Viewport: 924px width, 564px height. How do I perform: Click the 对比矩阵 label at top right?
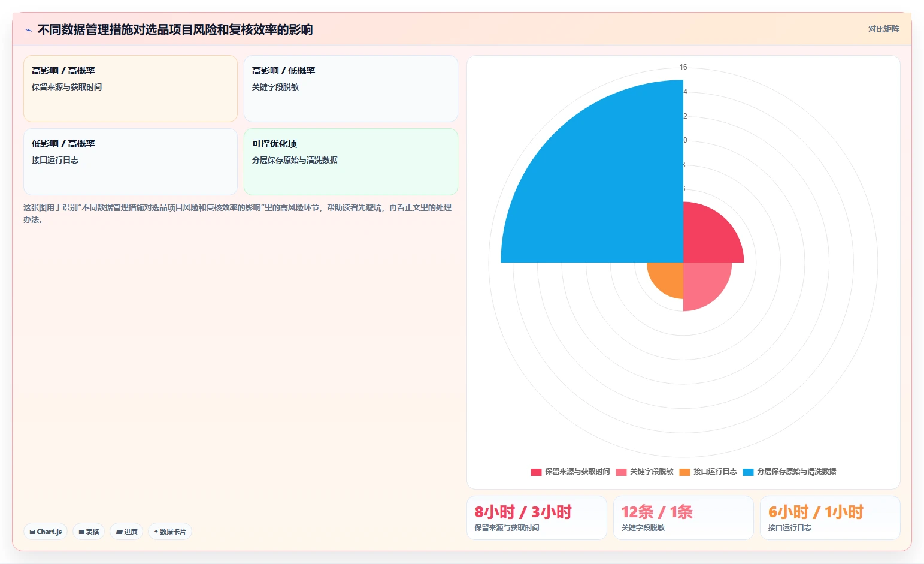(883, 29)
